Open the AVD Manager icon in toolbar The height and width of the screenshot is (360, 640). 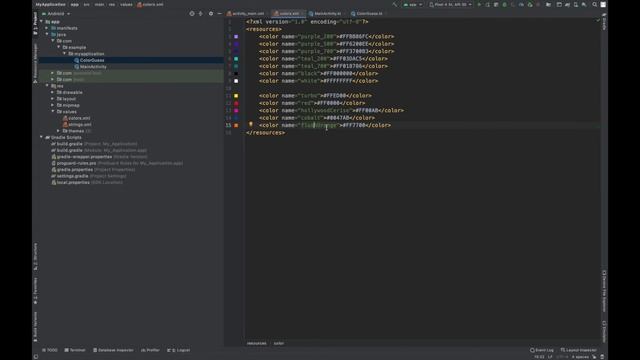coord(576,4)
